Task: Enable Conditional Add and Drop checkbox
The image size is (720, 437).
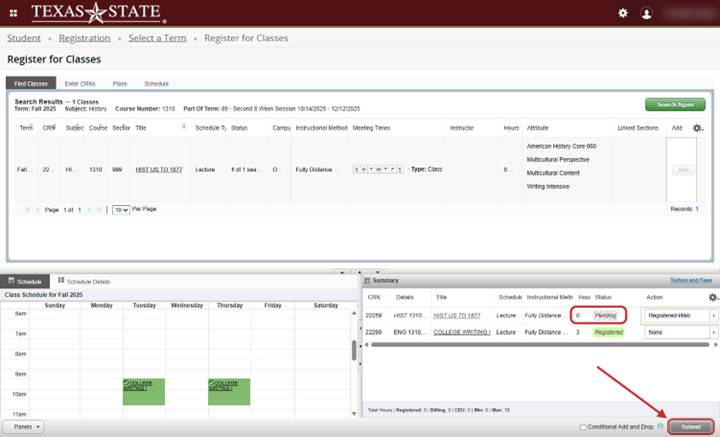Action: (584, 427)
